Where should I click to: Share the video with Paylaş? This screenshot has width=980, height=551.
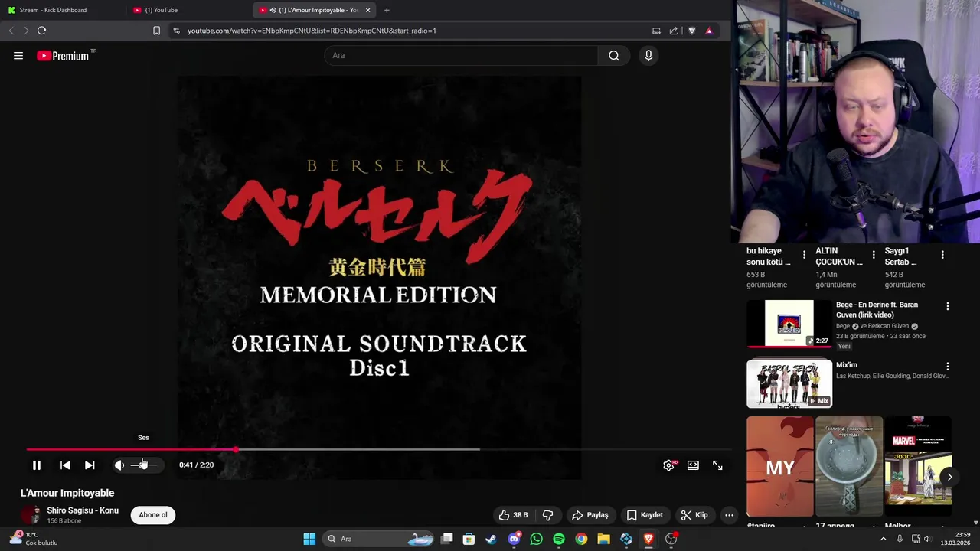pyautogui.click(x=590, y=515)
